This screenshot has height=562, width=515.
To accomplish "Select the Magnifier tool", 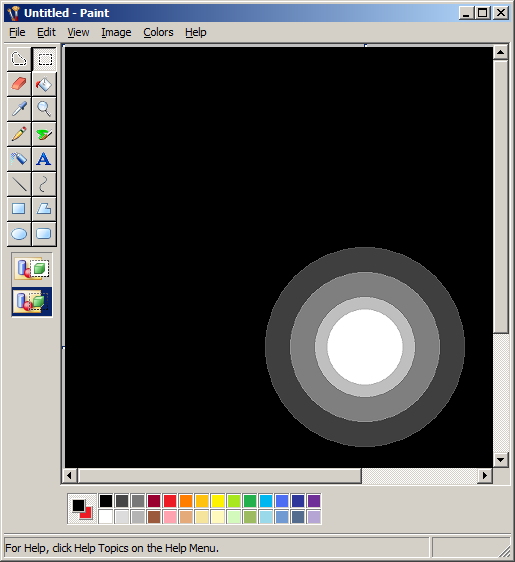I will coord(44,109).
